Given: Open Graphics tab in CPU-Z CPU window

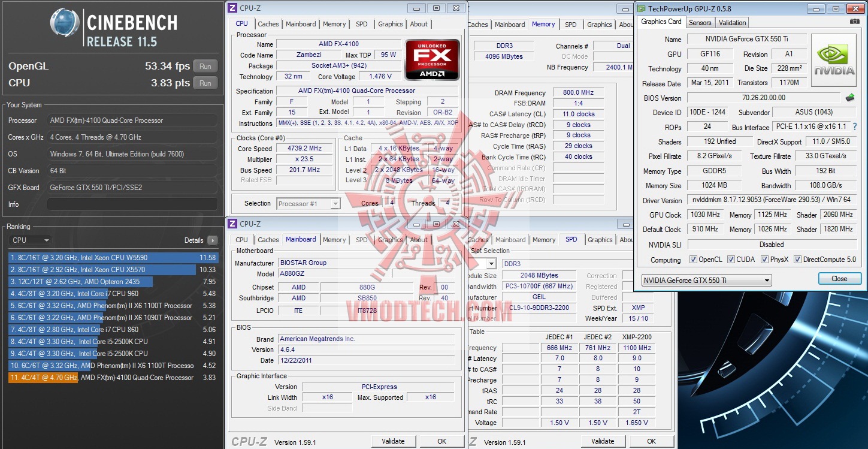Looking at the screenshot, I should click(x=391, y=24).
